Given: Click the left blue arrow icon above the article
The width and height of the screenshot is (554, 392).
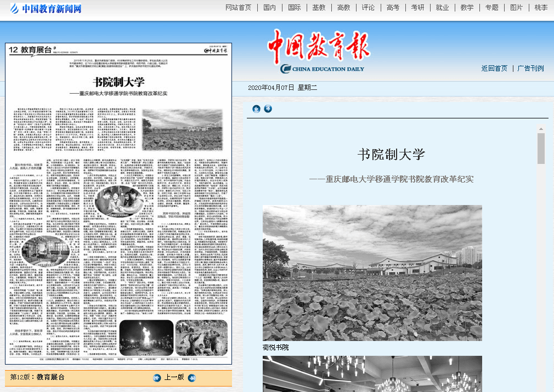Looking at the screenshot, I should pyautogui.click(x=256, y=109).
